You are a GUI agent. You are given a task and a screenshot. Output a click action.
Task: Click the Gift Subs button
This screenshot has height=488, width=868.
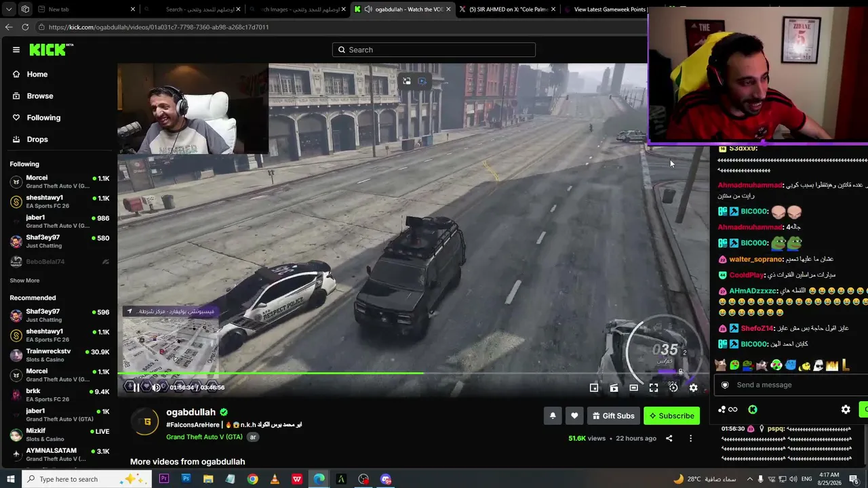613,415
